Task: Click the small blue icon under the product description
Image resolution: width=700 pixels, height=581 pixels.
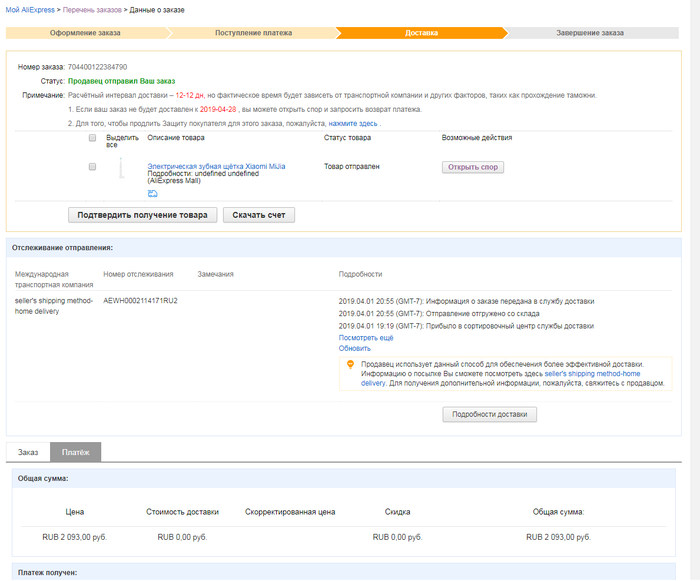Action: (x=152, y=193)
